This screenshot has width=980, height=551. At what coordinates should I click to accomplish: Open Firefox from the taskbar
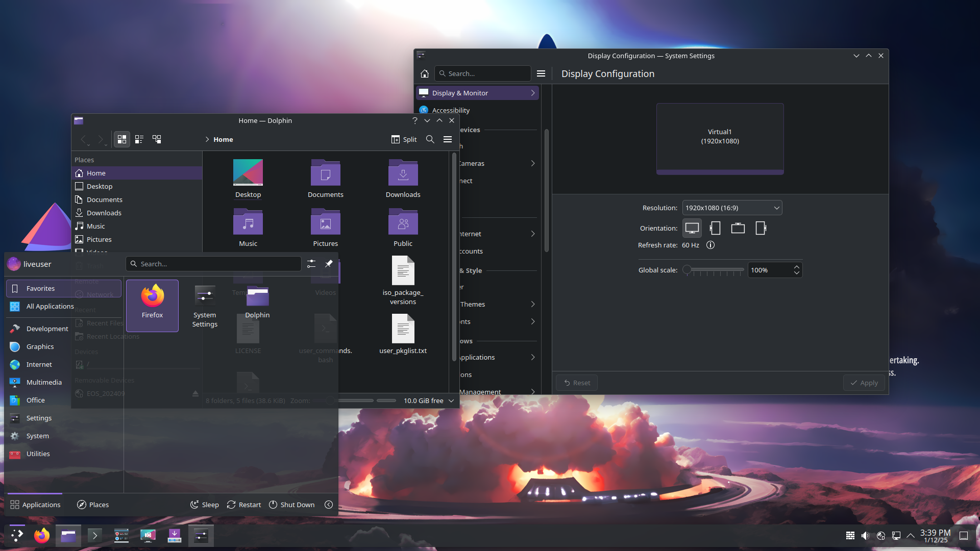click(x=42, y=535)
